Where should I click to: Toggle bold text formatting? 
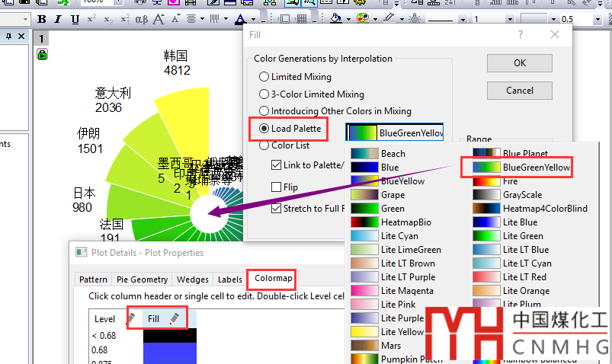(x=42, y=19)
